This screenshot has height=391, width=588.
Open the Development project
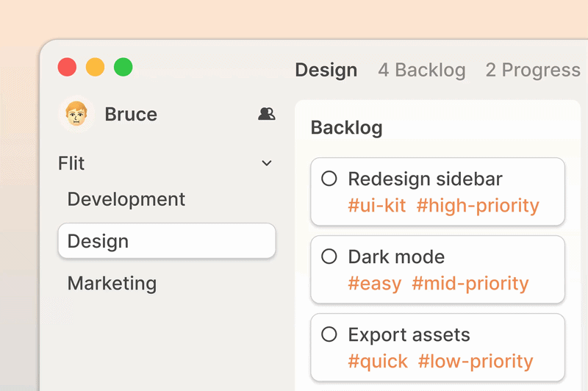click(x=126, y=199)
